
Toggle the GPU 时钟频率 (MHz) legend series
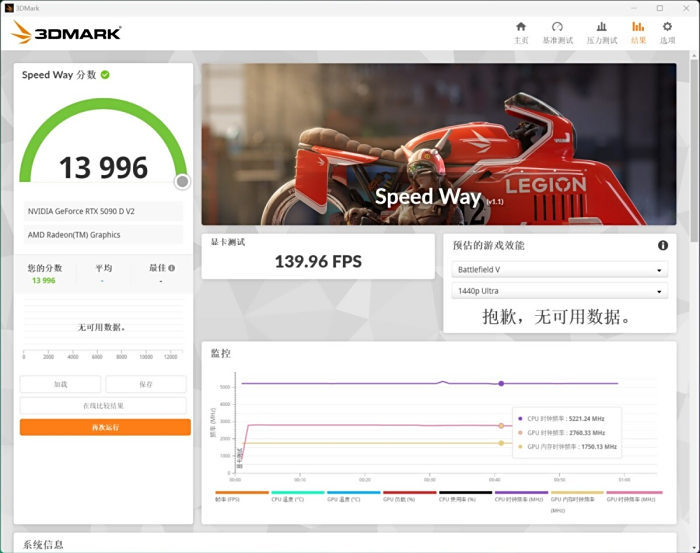click(x=632, y=496)
